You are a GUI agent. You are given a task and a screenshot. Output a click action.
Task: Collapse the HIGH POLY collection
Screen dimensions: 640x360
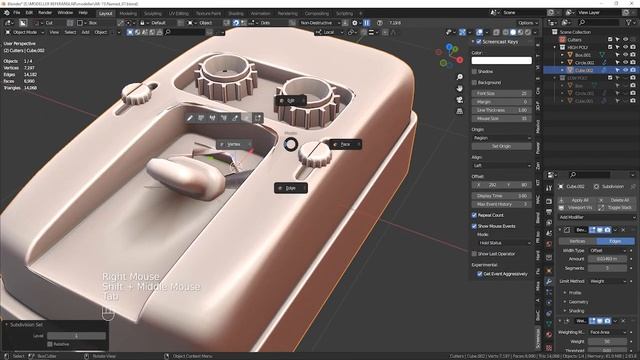[x=555, y=47]
